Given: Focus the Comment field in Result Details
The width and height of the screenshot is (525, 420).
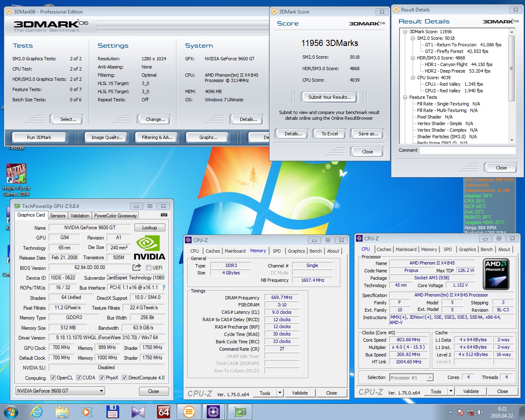Looking at the screenshot, I should [x=468, y=151].
